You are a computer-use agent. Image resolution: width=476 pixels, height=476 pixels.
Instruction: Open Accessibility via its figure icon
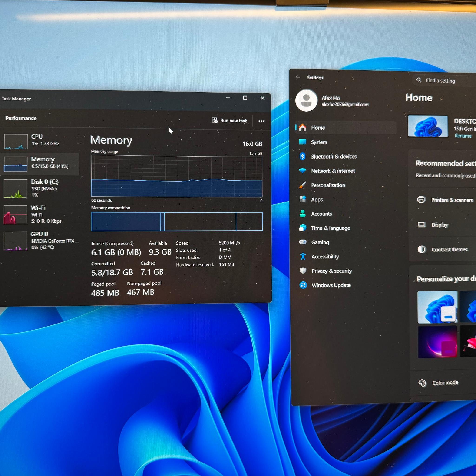(x=303, y=257)
